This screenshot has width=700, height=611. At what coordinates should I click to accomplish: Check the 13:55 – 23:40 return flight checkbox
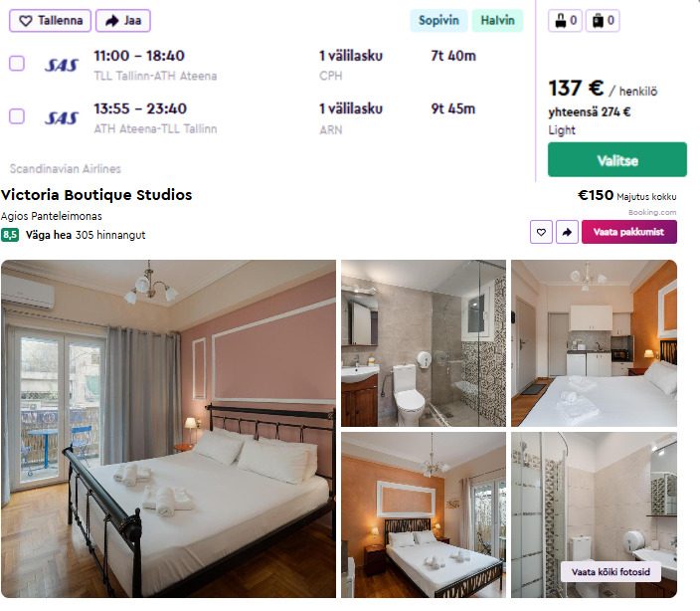click(17, 116)
